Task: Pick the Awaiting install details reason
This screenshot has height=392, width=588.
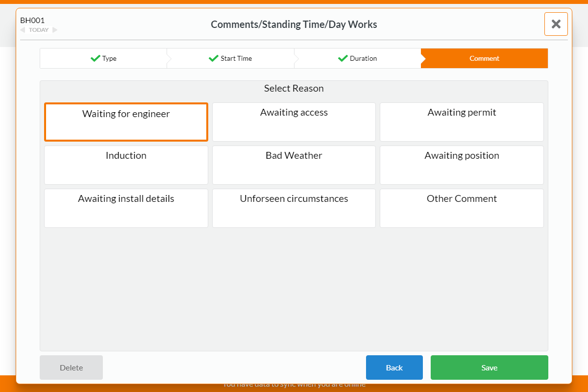Action: pyautogui.click(x=126, y=208)
